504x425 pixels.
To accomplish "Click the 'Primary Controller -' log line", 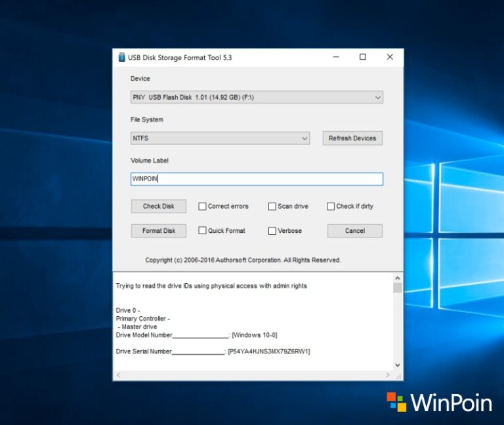I will (x=142, y=319).
